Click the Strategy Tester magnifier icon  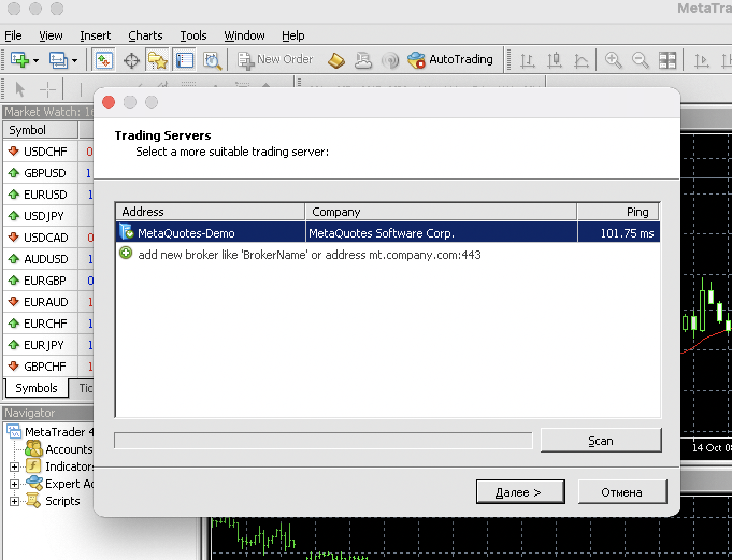click(212, 60)
